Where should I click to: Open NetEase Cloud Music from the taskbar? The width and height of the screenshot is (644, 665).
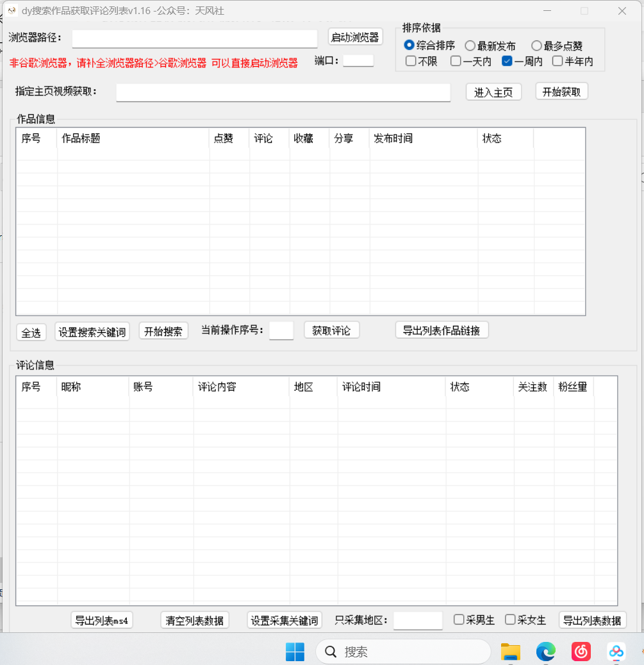tap(581, 652)
